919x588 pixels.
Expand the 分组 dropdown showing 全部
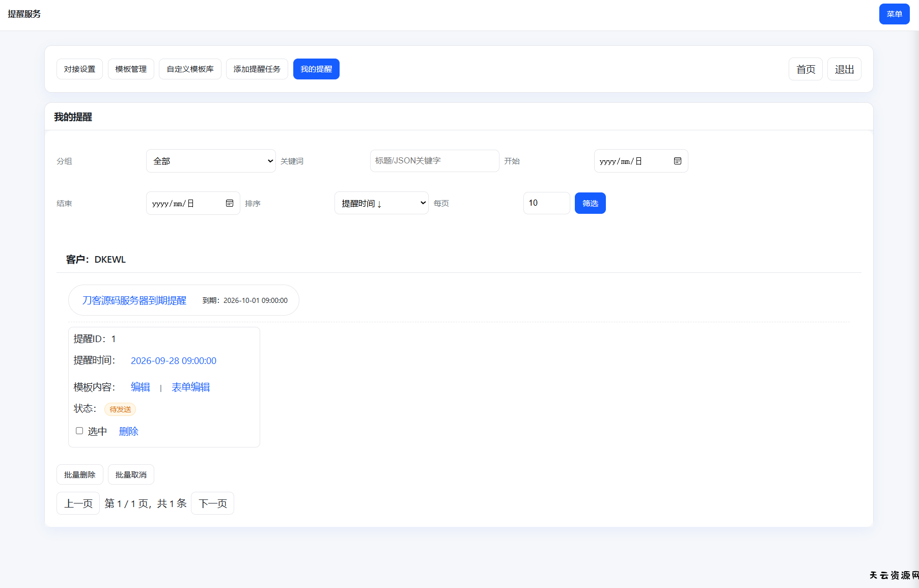(211, 161)
